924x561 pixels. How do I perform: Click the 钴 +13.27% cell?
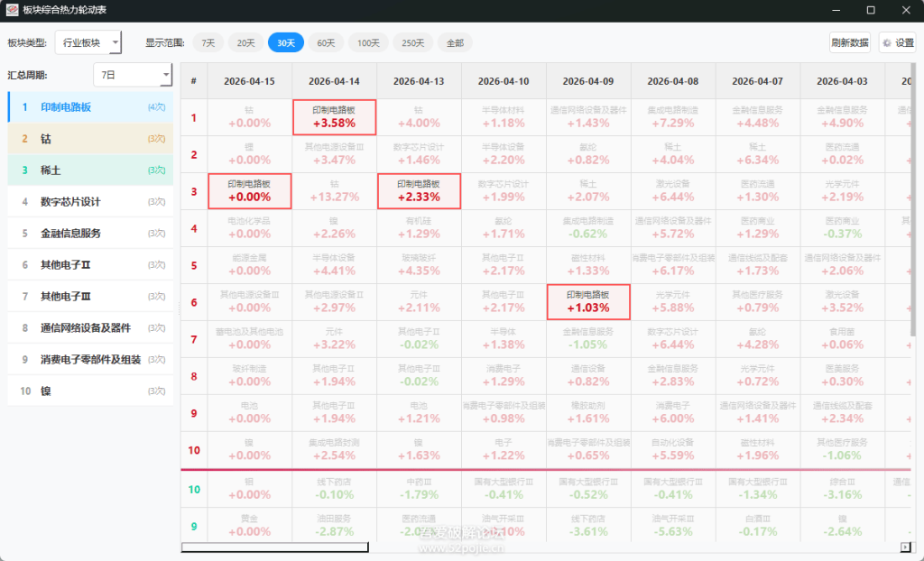pyautogui.click(x=334, y=191)
